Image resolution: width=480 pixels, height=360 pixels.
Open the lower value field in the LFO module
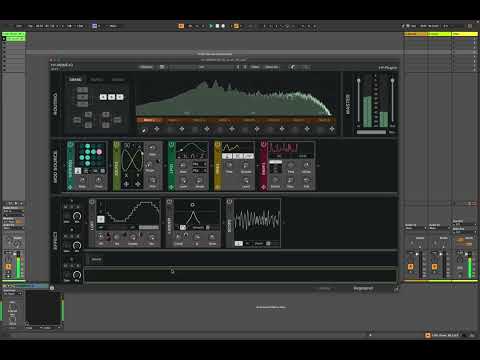(199, 171)
